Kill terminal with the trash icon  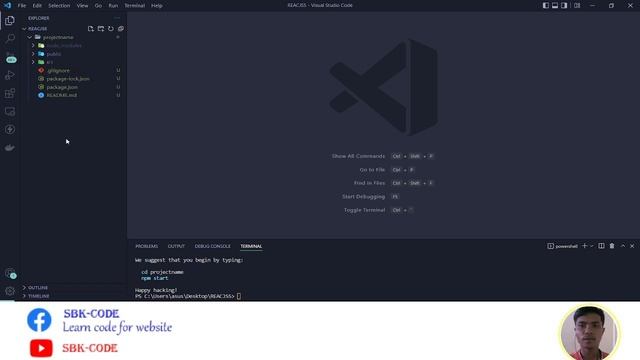[612, 246]
